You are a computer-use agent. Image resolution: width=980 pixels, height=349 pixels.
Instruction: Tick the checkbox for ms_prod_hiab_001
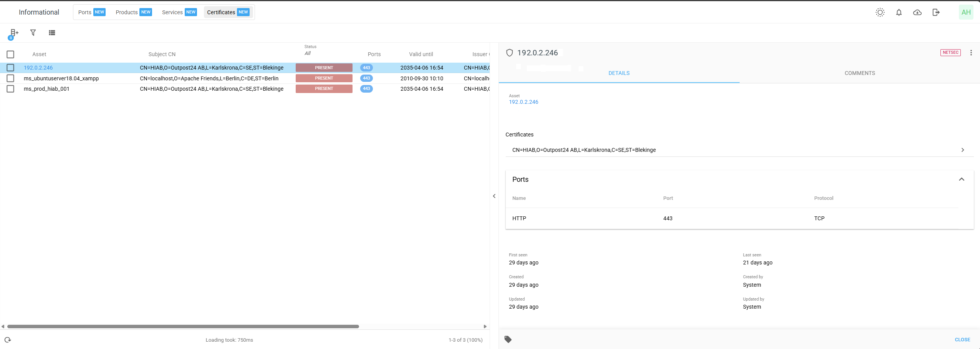[x=10, y=89]
